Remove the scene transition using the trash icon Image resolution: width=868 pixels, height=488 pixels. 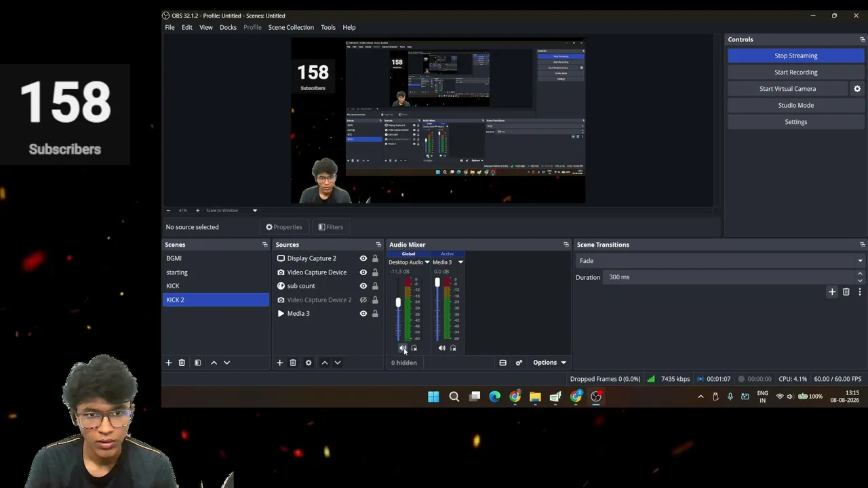pyautogui.click(x=846, y=291)
